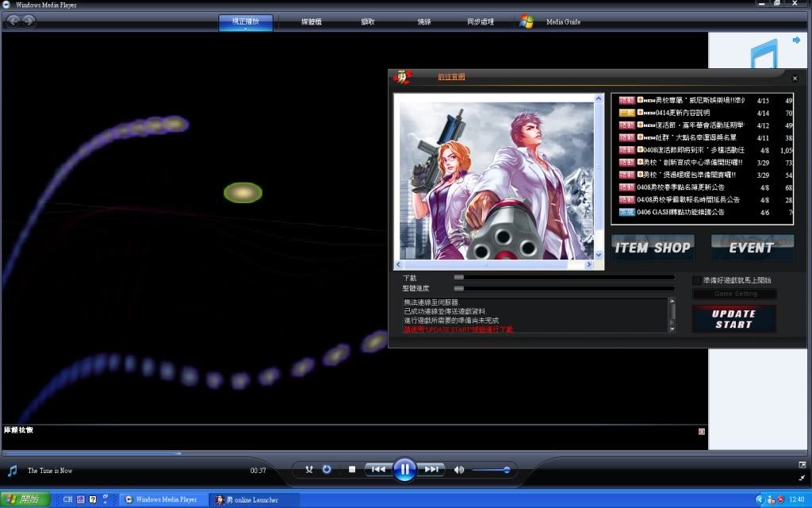Viewport: 812px width, 508px height.
Task: Switch to the 同步處理 sync tab
Action: coord(481,22)
